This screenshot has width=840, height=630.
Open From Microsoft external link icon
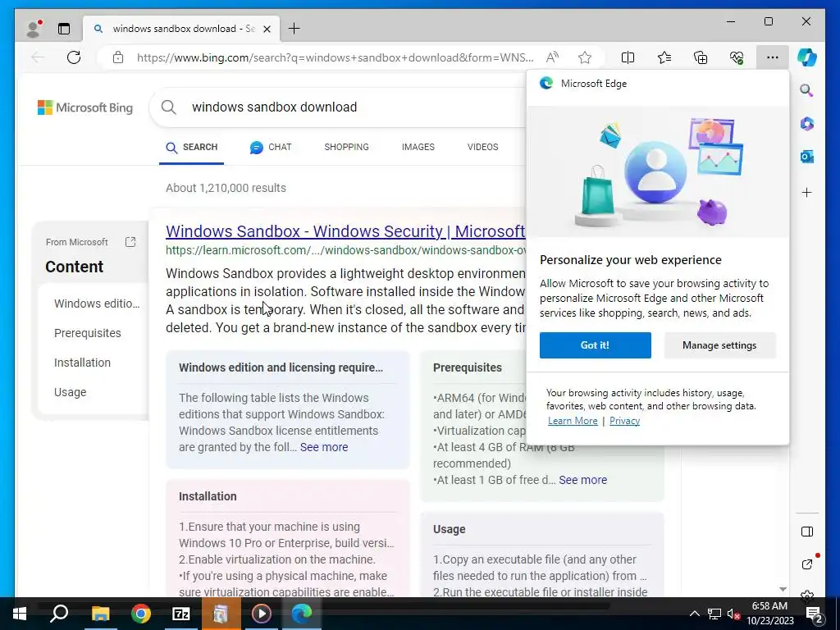(x=130, y=242)
